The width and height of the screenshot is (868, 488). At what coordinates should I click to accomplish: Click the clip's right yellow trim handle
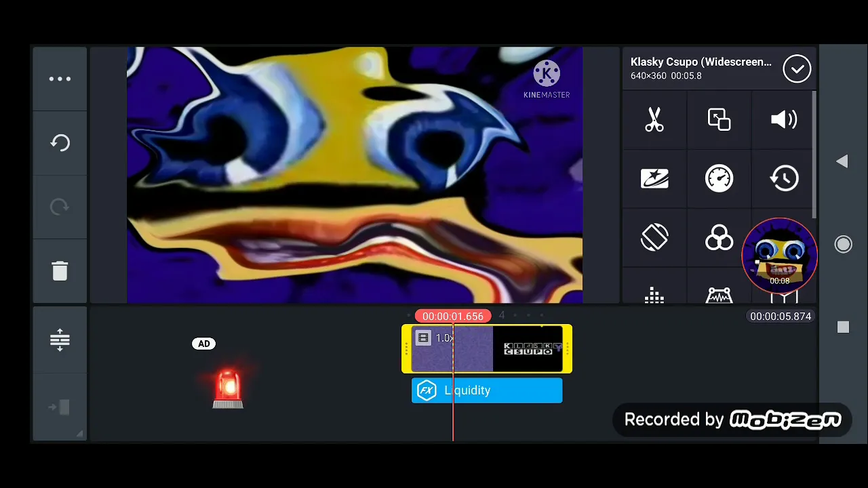click(568, 349)
